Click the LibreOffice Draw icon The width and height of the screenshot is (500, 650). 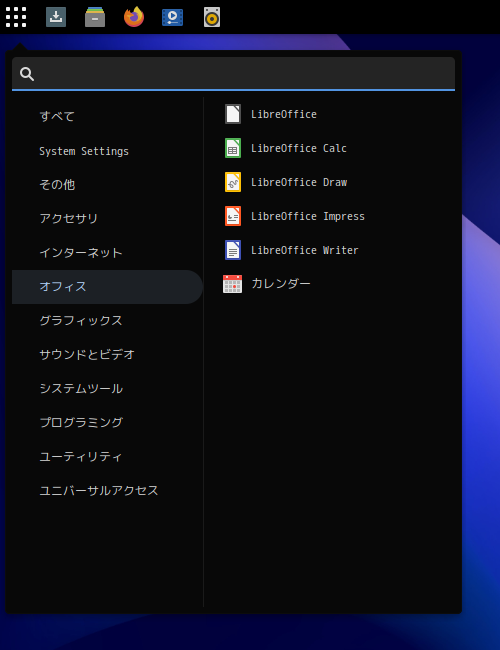(233, 182)
